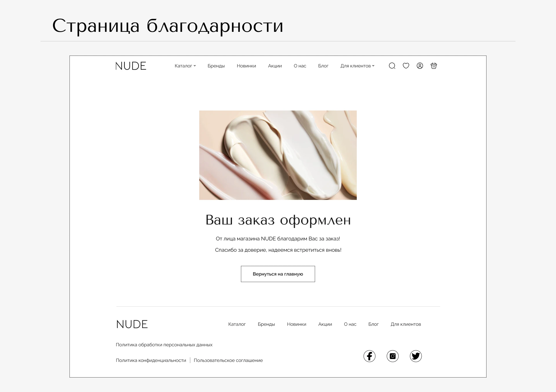Visit the Facebook page icon
This screenshot has height=392, width=556.
(x=369, y=356)
